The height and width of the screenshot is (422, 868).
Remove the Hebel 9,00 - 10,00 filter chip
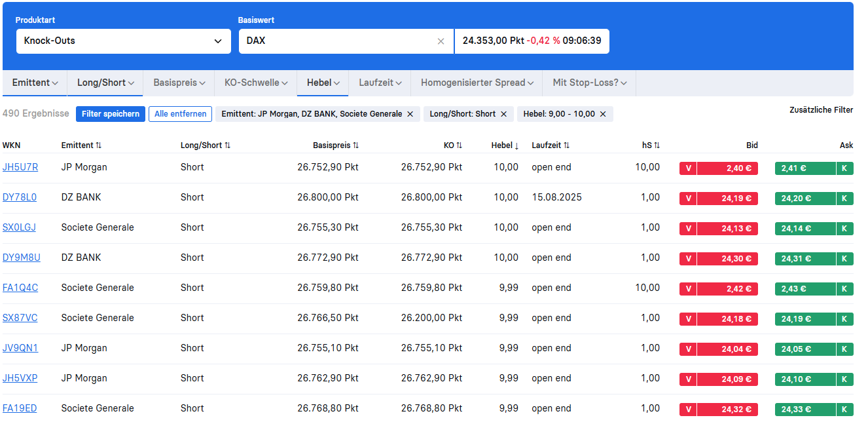point(603,114)
